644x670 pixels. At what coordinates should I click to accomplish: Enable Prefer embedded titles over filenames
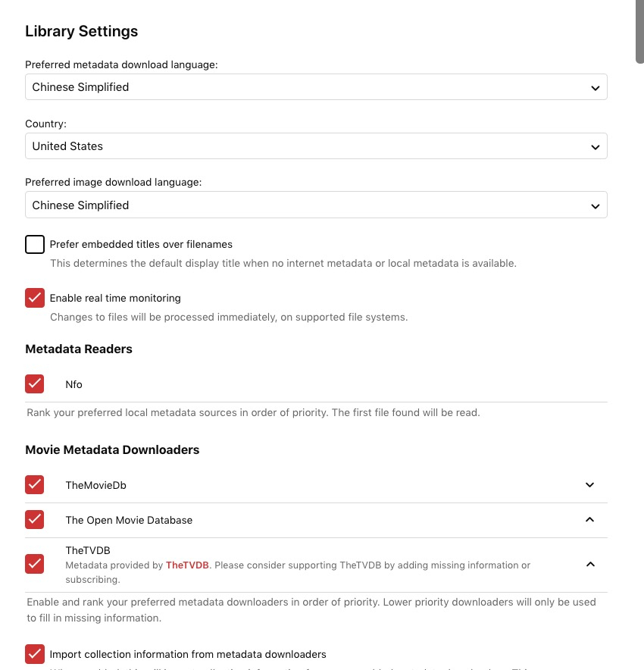35,245
